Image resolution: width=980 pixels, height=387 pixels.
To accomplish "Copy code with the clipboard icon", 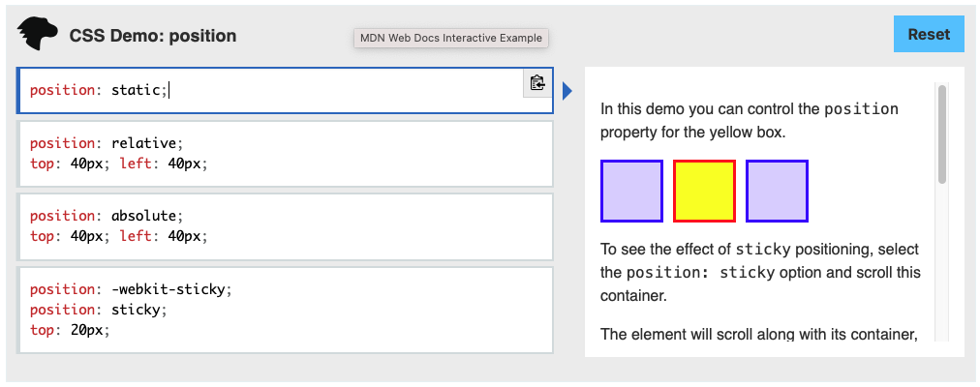I will pyautogui.click(x=537, y=83).
